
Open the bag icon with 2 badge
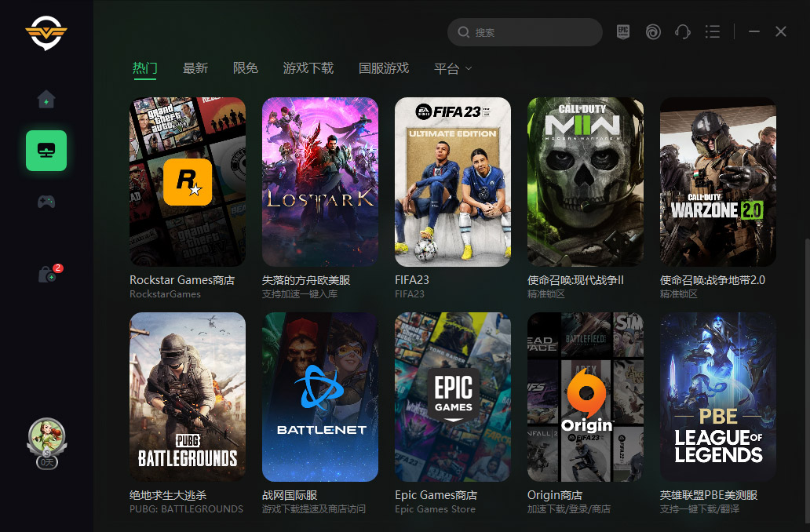click(x=49, y=274)
